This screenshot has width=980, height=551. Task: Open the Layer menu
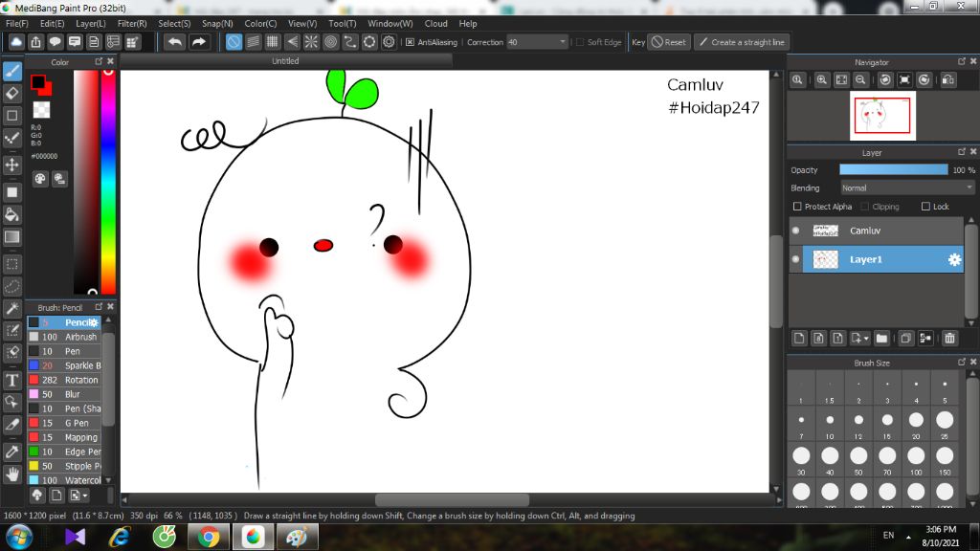91,23
